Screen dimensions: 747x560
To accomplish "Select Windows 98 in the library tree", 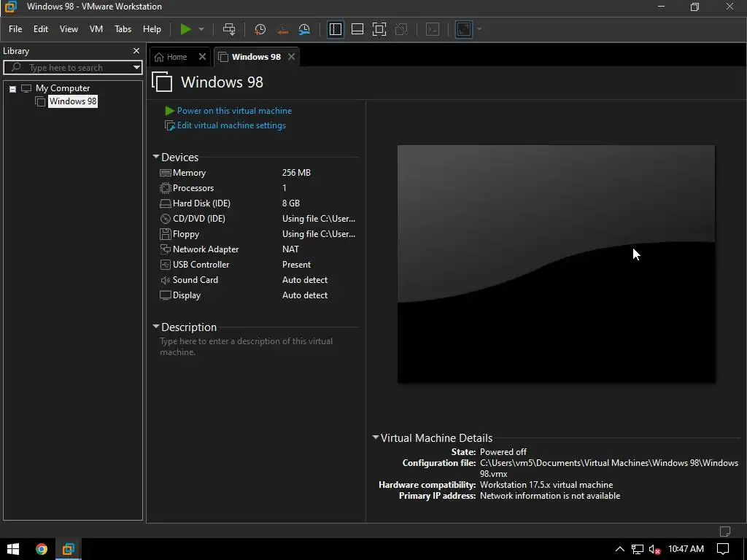I will tap(73, 101).
